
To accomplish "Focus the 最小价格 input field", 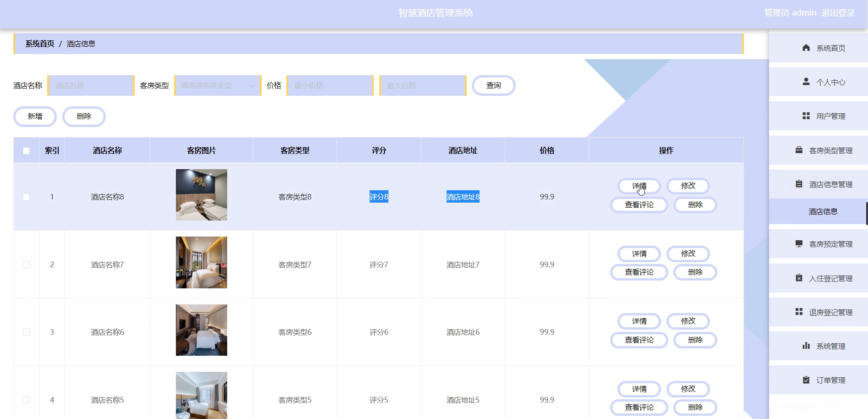I will [x=330, y=86].
